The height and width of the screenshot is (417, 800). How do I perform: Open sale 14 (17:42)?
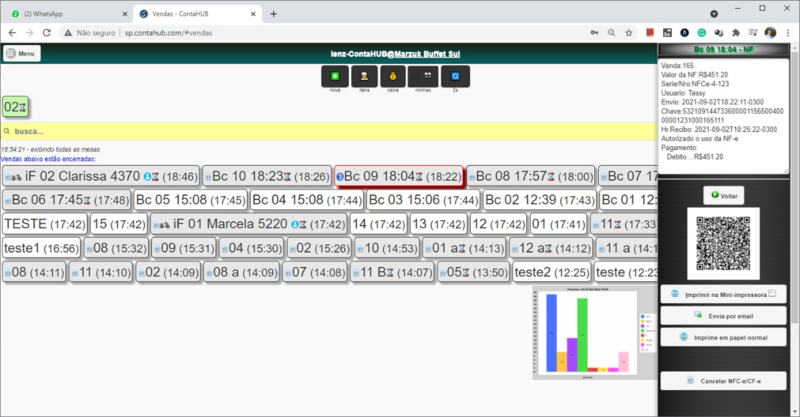pos(379,224)
